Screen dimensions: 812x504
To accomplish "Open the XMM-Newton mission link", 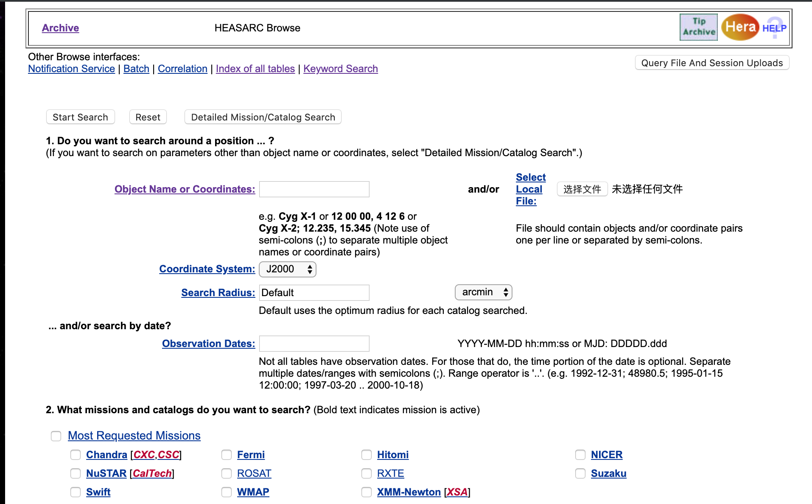I will point(409,492).
